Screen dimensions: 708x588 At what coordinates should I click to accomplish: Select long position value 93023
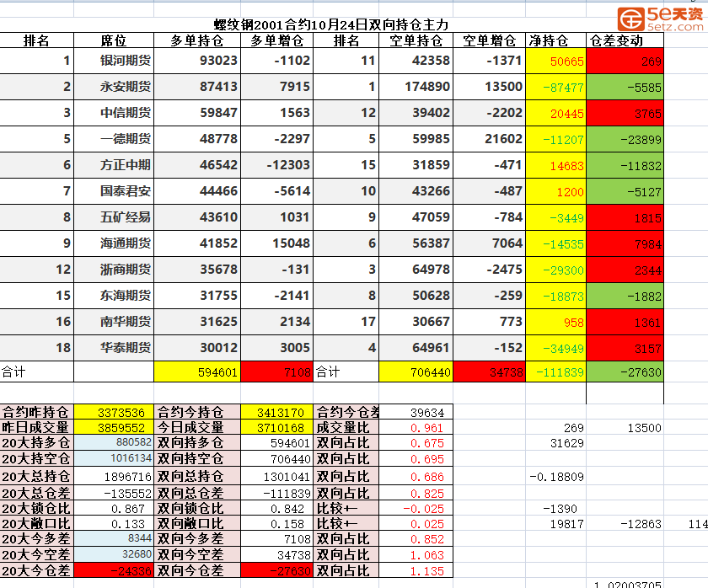pyautogui.click(x=197, y=61)
